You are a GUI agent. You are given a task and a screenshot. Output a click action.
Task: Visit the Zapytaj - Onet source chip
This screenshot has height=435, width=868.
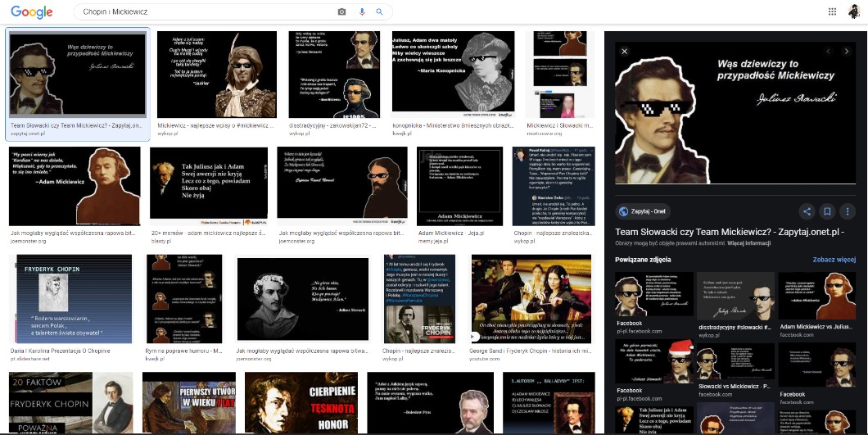click(643, 211)
